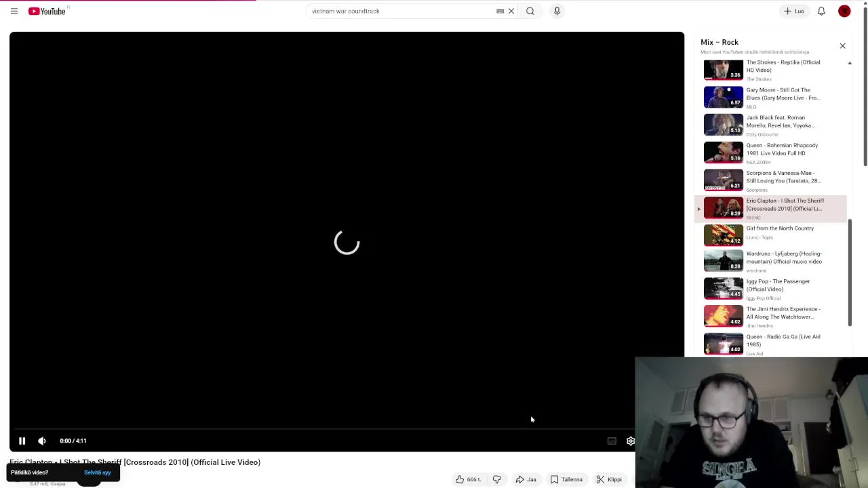Clear the search query with X
The image size is (868, 488).
pyautogui.click(x=511, y=11)
